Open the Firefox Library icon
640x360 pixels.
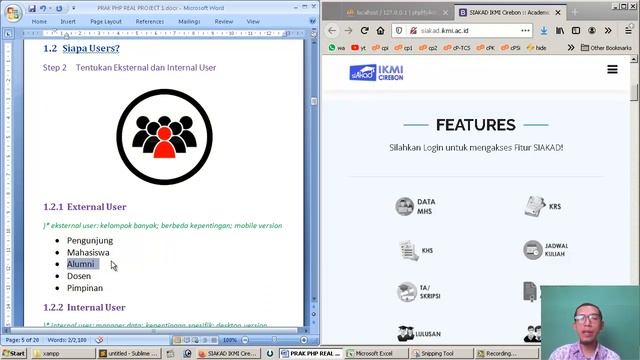point(560,31)
